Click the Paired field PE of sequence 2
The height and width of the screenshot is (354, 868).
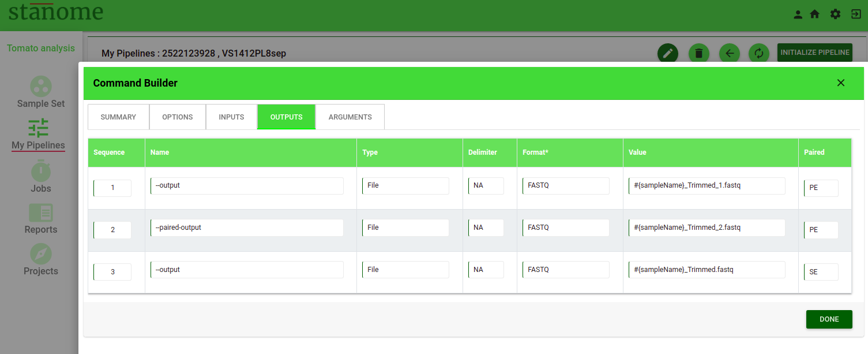click(821, 230)
